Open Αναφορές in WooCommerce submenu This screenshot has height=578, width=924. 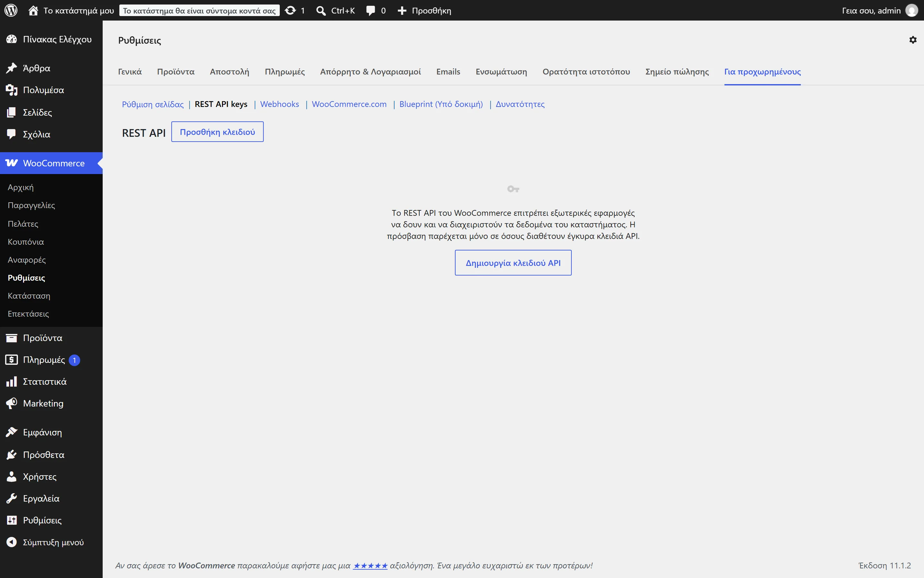[x=27, y=259]
